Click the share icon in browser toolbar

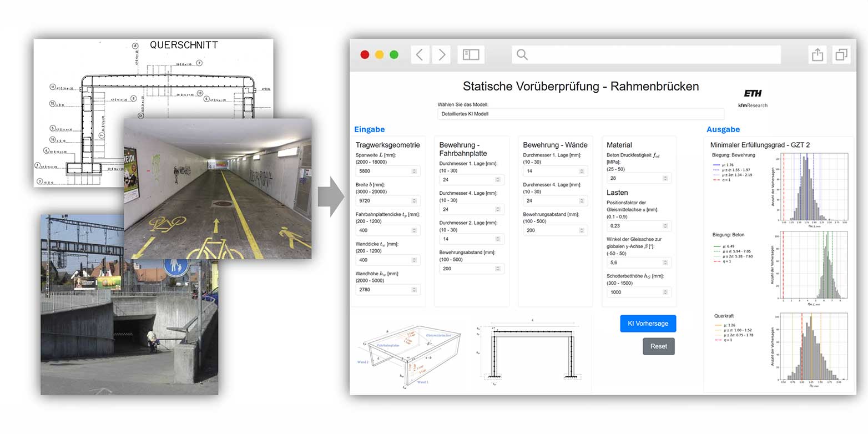(x=817, y=54)
